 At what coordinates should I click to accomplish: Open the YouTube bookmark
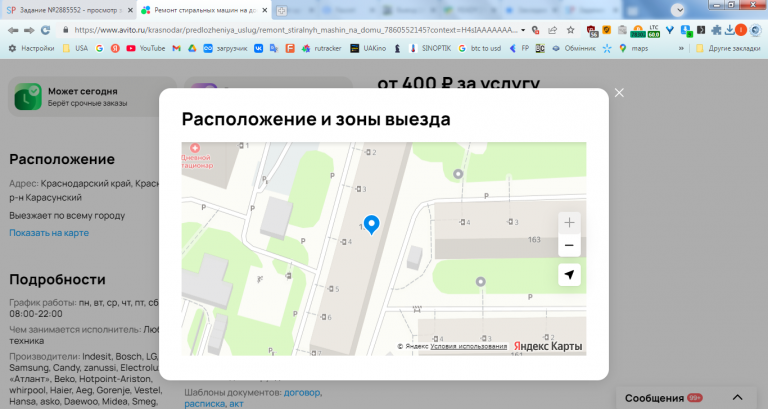pos(146,48)
